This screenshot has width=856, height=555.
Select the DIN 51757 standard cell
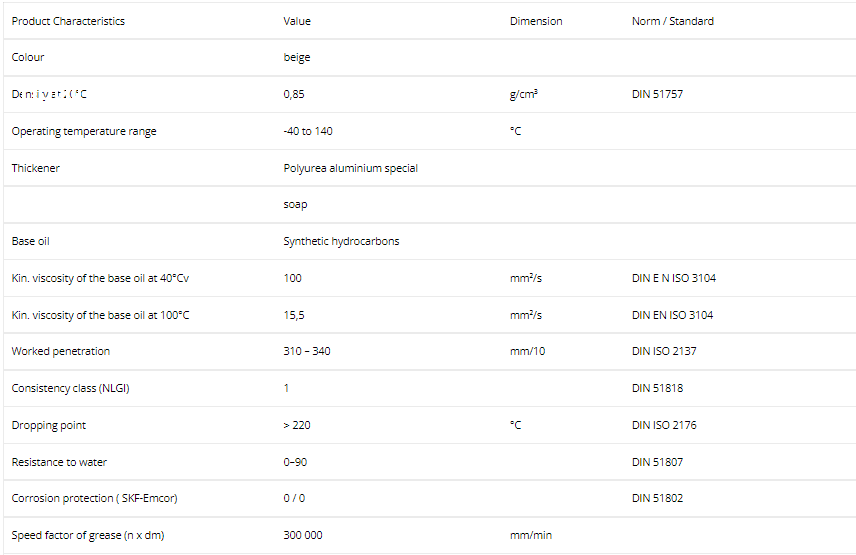[x=658, y=95]
